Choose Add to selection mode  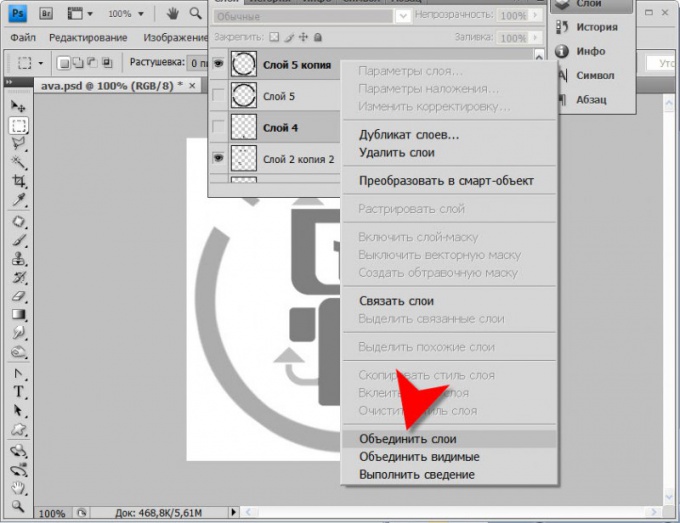pyautogui.click(x=78, y=63)
